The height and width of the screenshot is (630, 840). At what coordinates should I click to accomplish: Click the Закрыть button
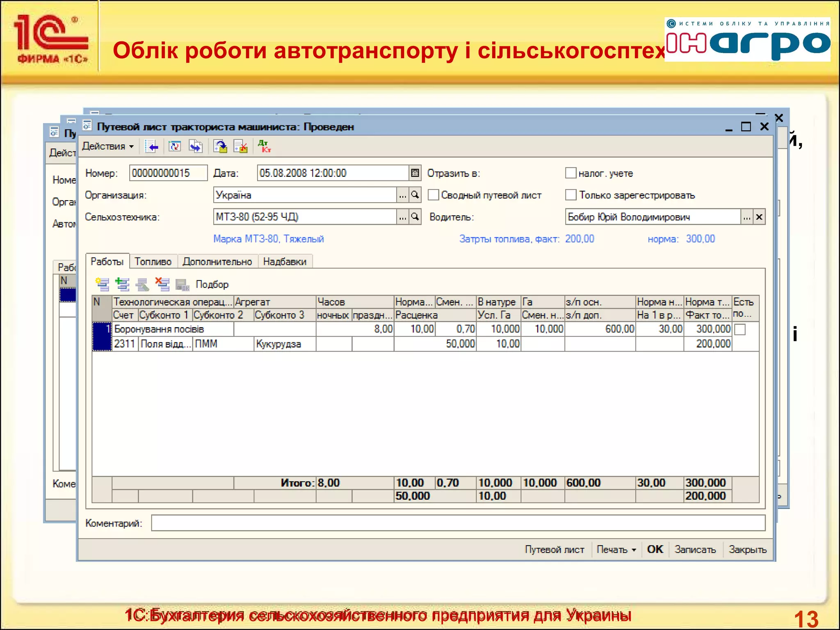point(747,550)
